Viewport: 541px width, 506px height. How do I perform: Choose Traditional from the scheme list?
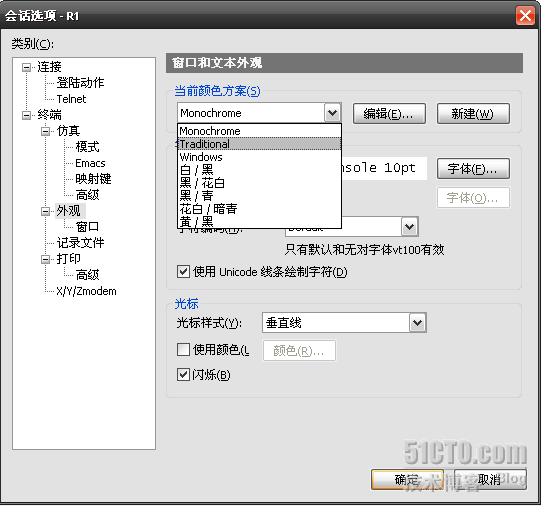(x=259, y=144)
